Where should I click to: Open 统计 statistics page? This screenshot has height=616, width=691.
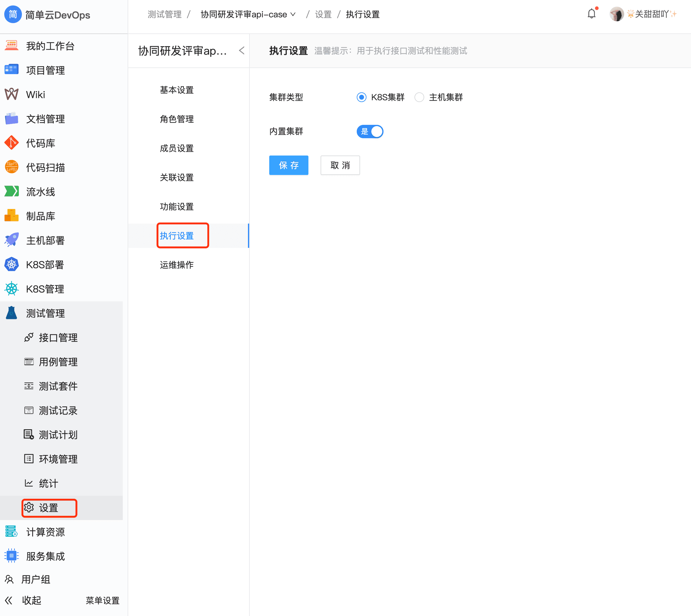(x=48, y=483)
